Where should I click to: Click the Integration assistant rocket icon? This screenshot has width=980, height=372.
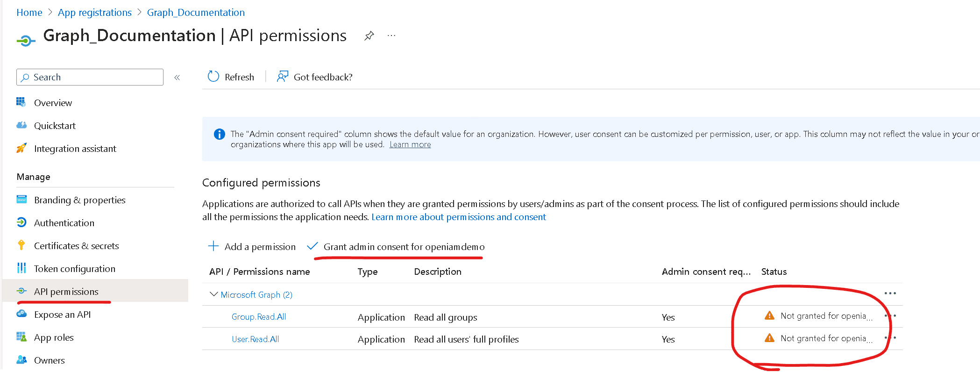[21, 149]
